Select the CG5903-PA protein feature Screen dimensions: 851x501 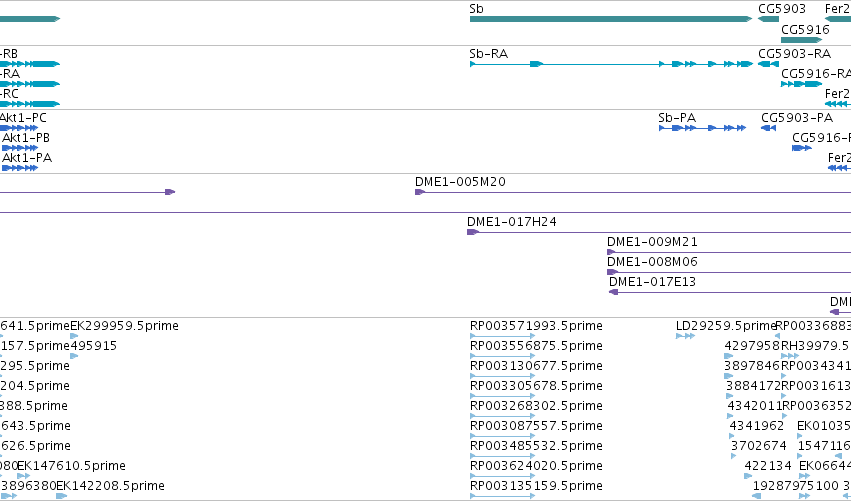pos(769,128)
